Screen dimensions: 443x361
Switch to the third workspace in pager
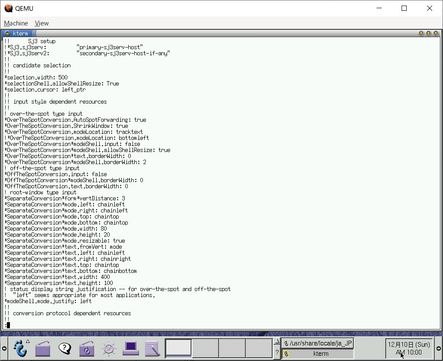point(232,348)
